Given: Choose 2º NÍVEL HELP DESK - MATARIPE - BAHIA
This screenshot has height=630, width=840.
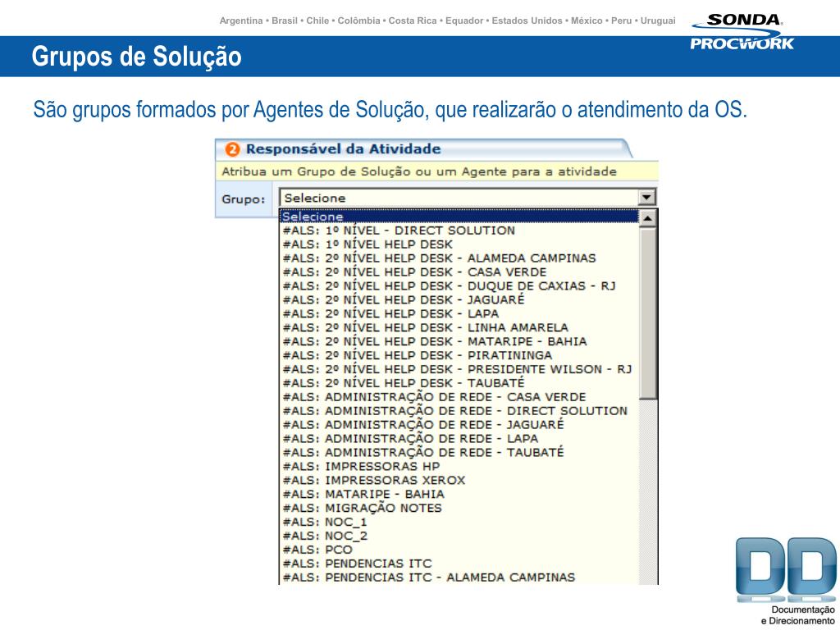Looking at the screenshot, I should coord(459,342).
